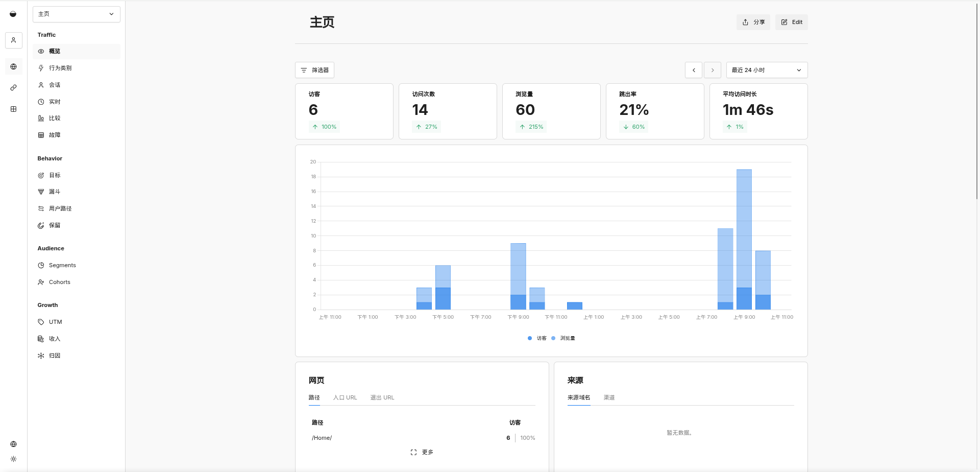Select 漏斗 (funnels) in the Behavior section
The width and height of the screenshot is (980, 472).
(x=55, y=192)
